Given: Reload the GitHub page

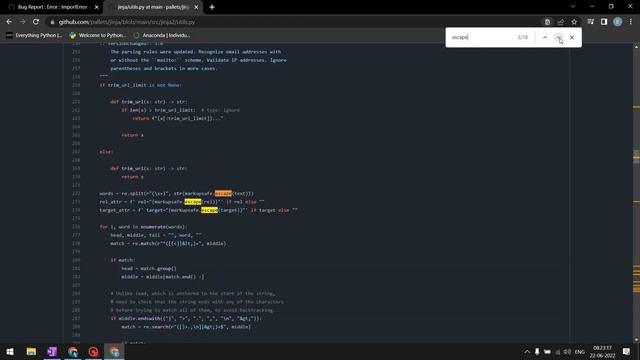Looking at the screenshot, I should (36, 22).
